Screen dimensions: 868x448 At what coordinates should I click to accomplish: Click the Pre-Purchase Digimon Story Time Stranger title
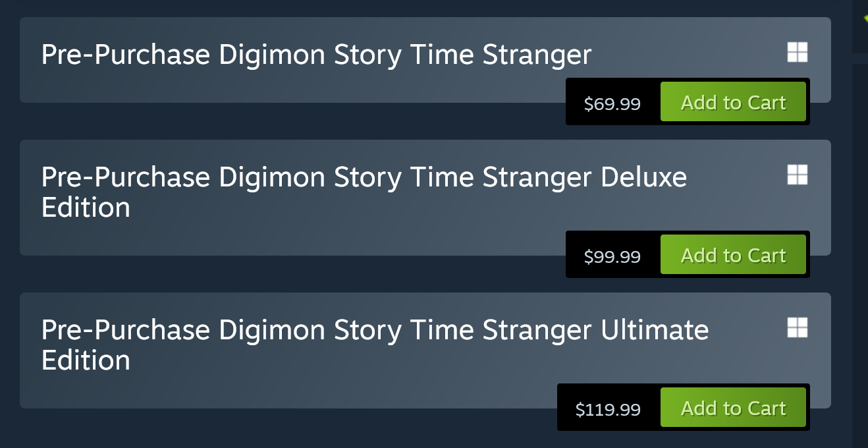click(316, 55)
